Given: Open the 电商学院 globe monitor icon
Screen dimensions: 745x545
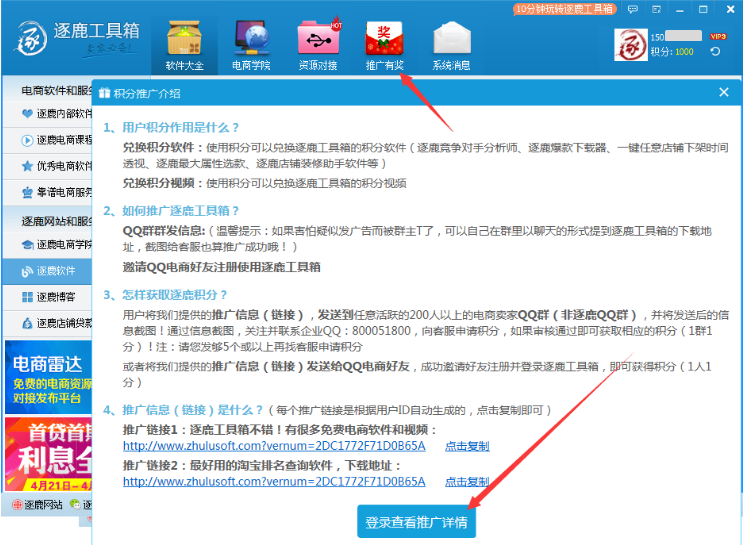Looking at the screenshot, I should point(251,46).
